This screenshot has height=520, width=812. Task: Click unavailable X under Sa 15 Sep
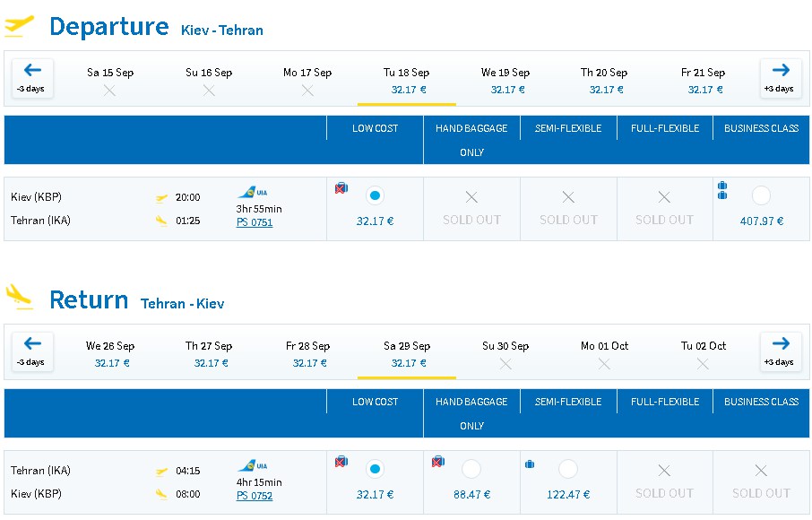click(109, 91)
